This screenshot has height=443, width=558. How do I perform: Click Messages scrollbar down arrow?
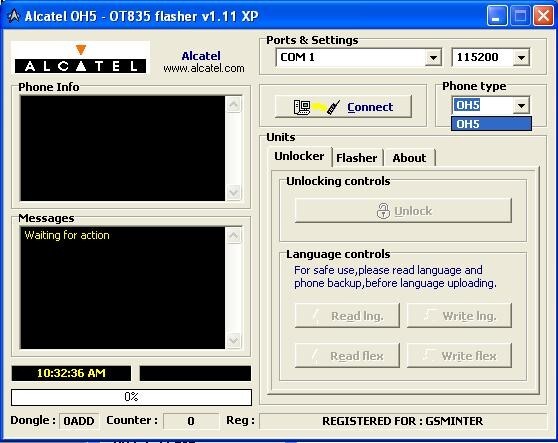click(234, 341)
